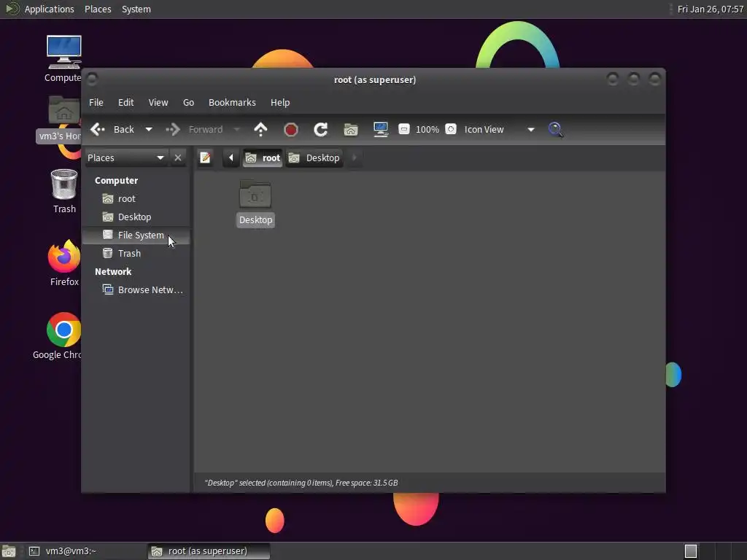Open the Help menu
The image size is (747, 560).
point(280,102)
